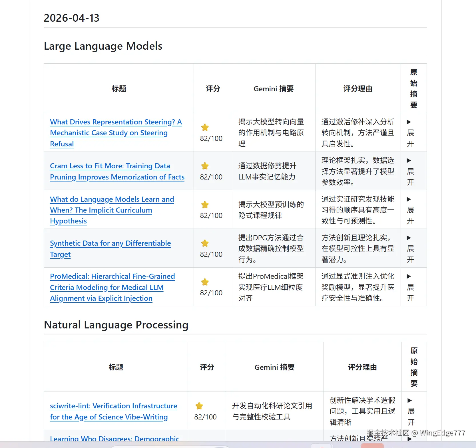Open the sciwrite-lint paper link
This screenshot has height=448, width=476.
pos(114,411)
